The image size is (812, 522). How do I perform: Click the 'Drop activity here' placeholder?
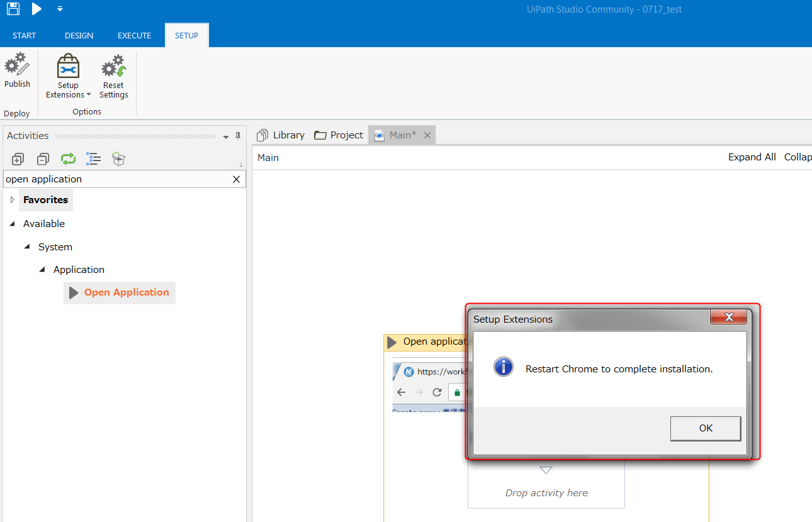click(x=546, y=493)
